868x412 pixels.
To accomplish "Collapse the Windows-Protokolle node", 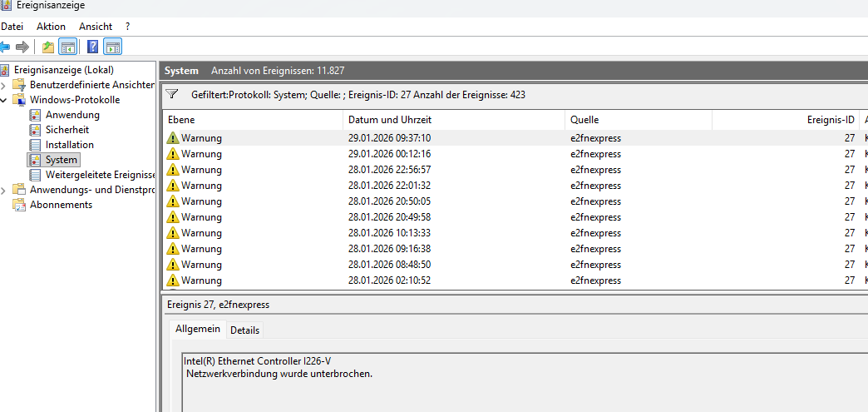I will coord(4,100).
